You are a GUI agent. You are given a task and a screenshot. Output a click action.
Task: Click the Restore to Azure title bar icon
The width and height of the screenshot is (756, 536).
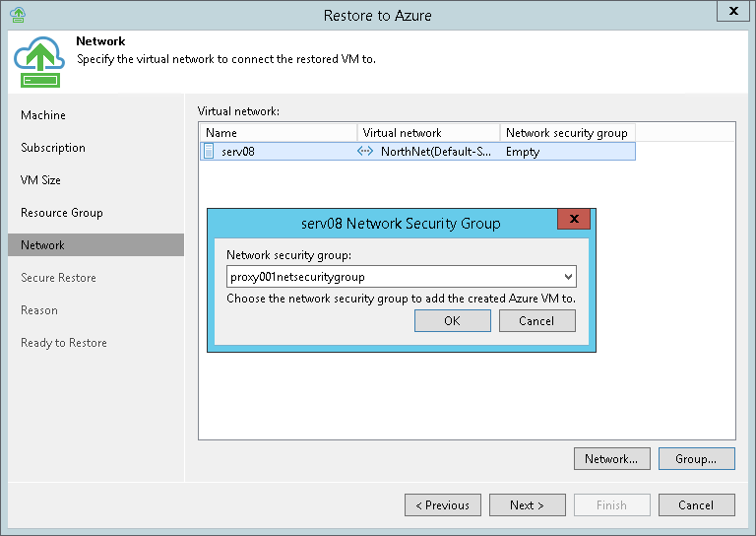[18, 15]
